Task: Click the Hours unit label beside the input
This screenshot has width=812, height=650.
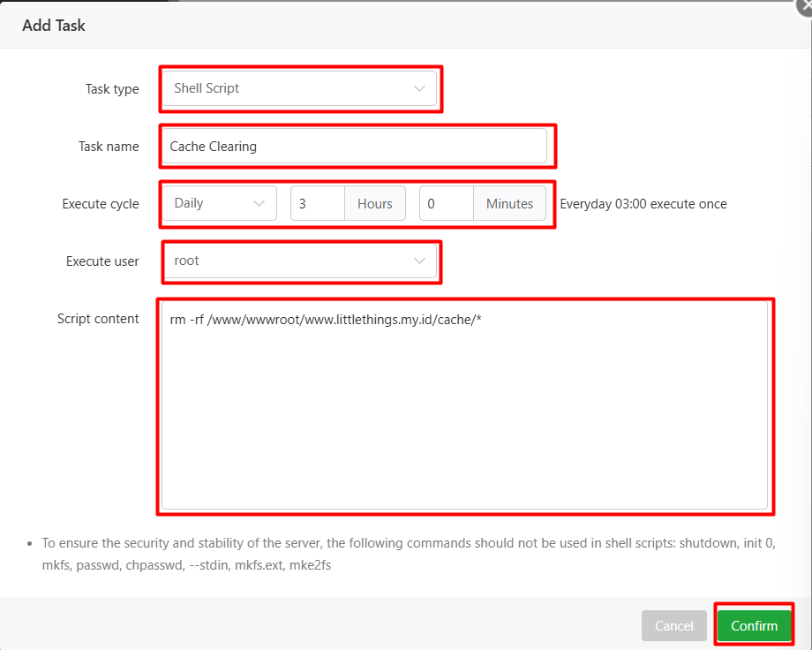Action: pyautogui.click(x=375, y=203)
